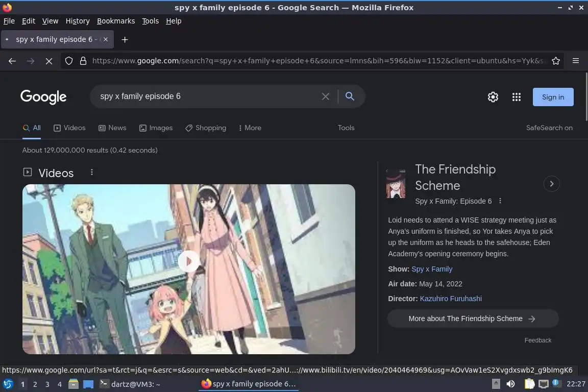Stop page loading with the X button
The image size is (588, 392).
click(49, 61)
